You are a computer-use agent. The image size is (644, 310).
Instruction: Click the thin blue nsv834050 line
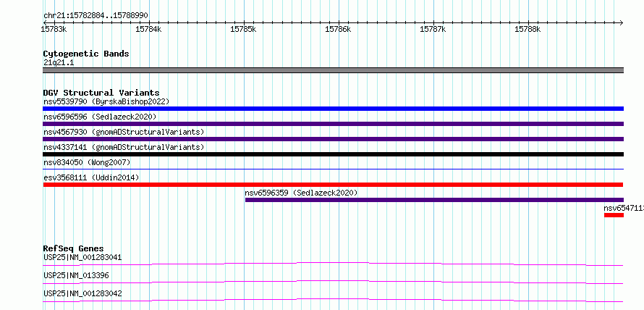click(333, 169)
